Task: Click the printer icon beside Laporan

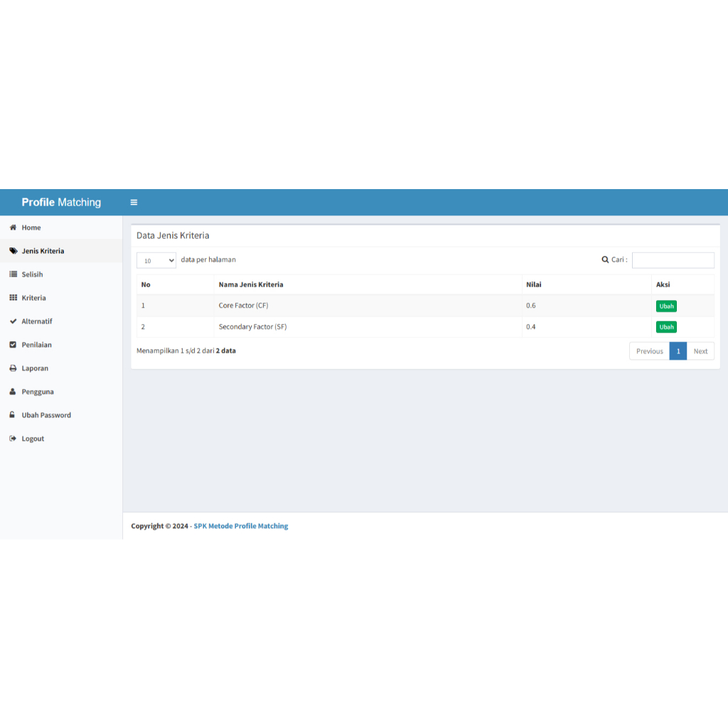Action: [x=13, y=368]
